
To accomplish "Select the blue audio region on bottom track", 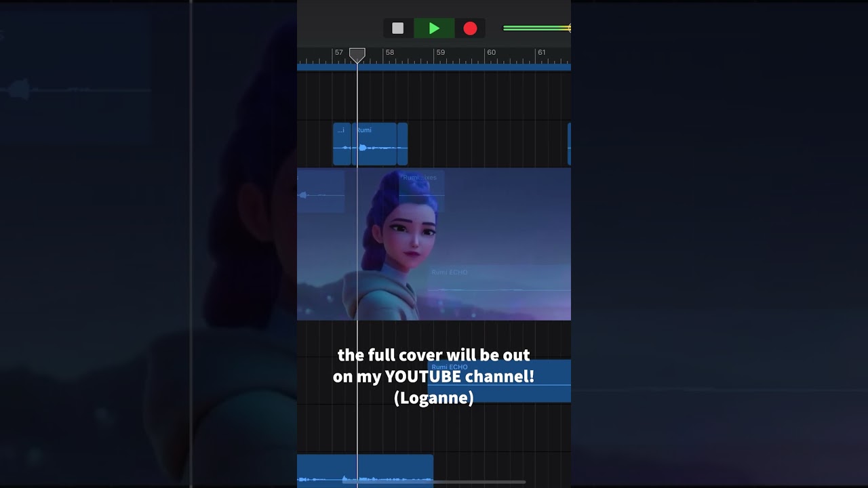I will (365, 470).
